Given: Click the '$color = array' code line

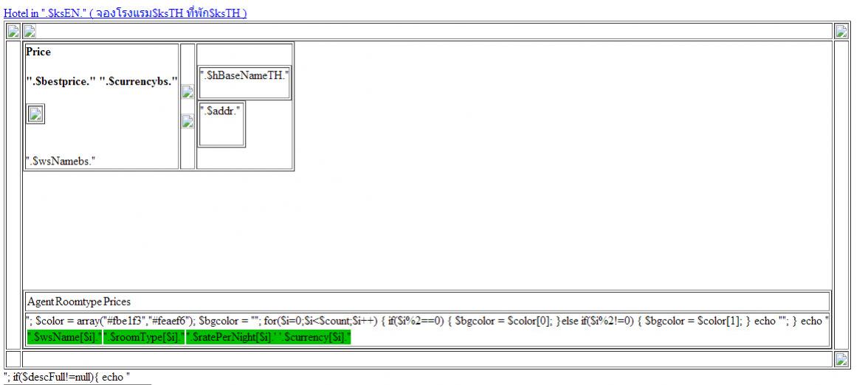Looking at the screenshot, I should (x=427, y=322).
